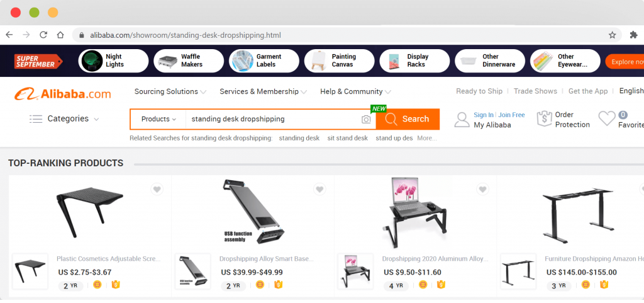Open the browser extensions puzzle icon
This screenshot has width=644, height=303.
[x=633, y=35]
